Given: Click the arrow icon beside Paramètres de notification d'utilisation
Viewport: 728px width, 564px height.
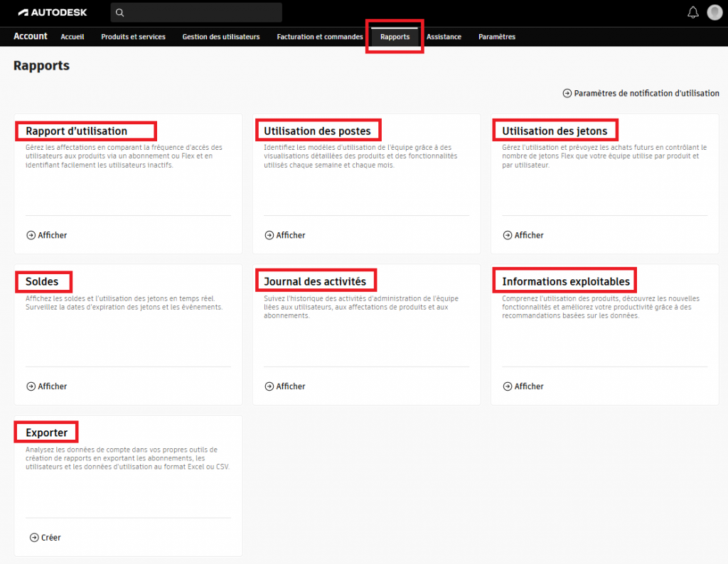Looking at the screenshot, I should [567, 93].
